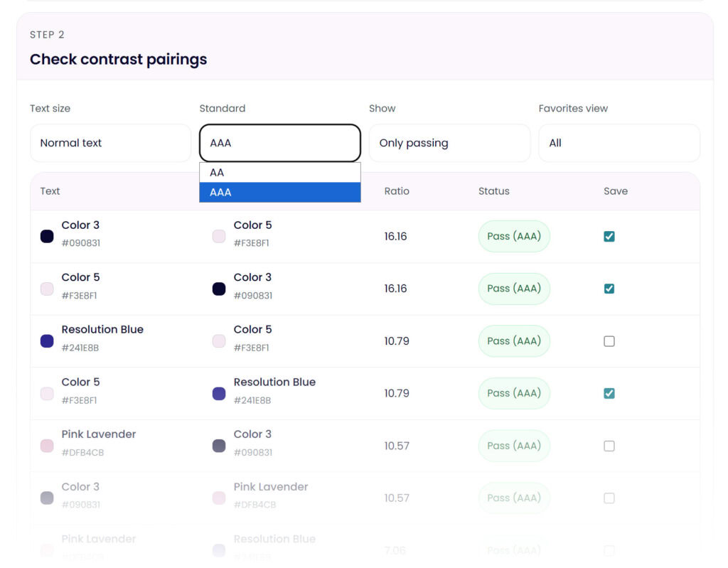This screenshot has width=728, height=568.
Task: Uncheck save on Color 5 / Resolution Blue row
Action: click(x=609, y=393)
